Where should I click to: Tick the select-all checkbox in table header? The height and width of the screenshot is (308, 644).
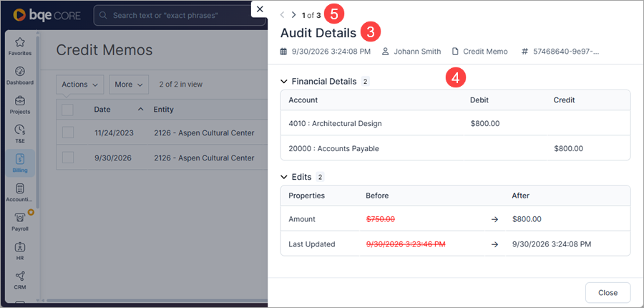click(68, 110)
